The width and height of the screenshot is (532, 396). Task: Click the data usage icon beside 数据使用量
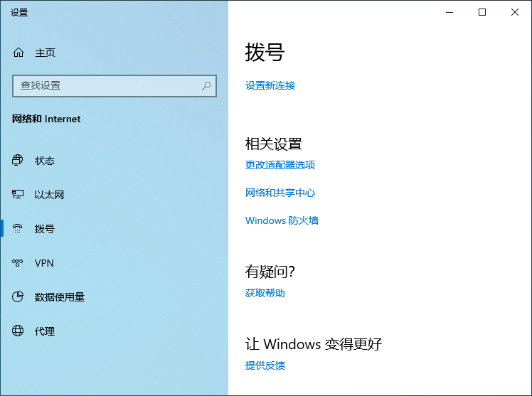pos(18,297)
